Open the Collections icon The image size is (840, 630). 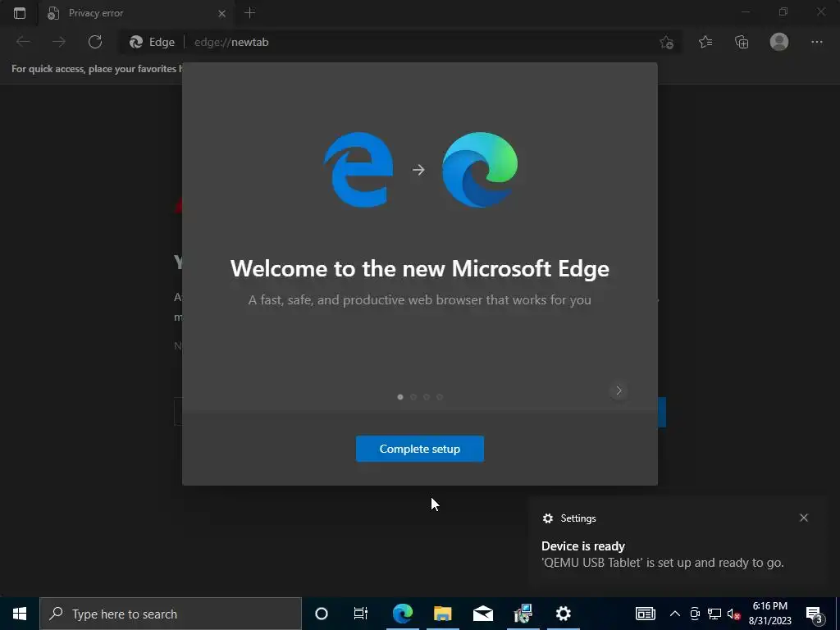click(742, 42)
